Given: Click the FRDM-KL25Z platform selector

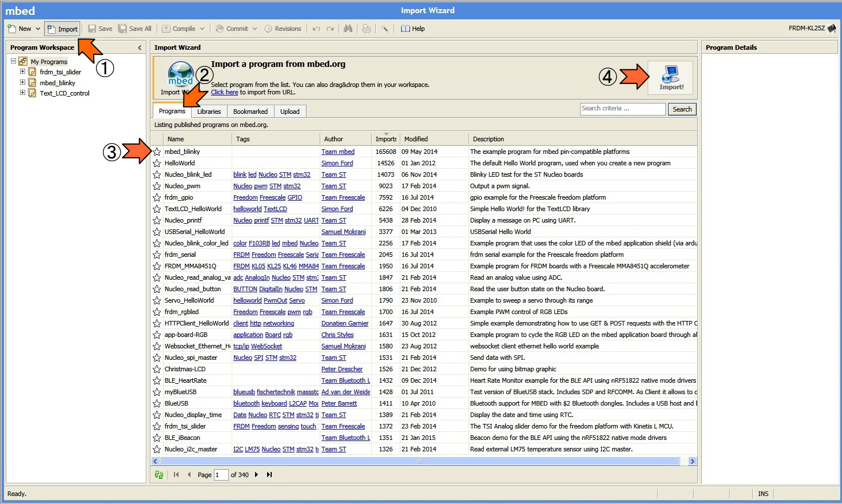Looking at the screenshot, I should coord(812,28).
